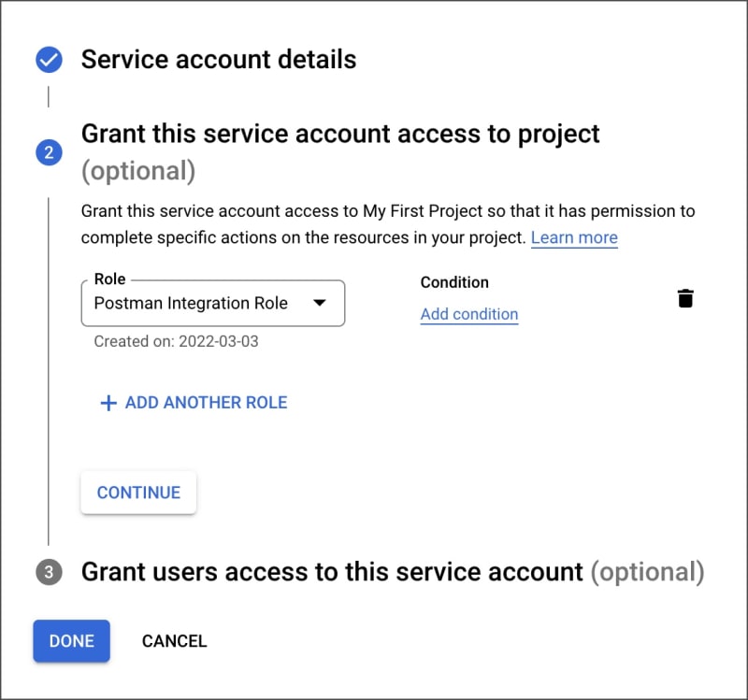Delete the role using the trash icon
The height and width of the screenshot is (700, 748).
pyautogui.click(x=685, y=298)
